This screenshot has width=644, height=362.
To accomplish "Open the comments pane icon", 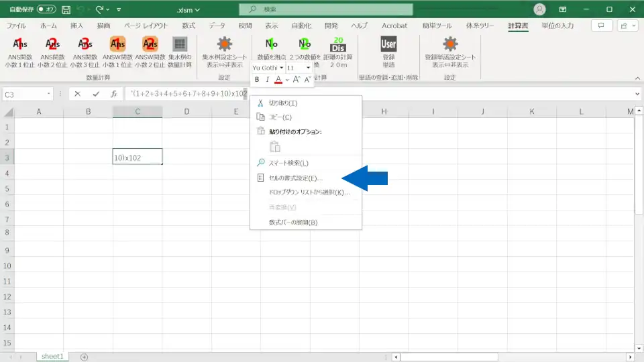I will (602, 25).
